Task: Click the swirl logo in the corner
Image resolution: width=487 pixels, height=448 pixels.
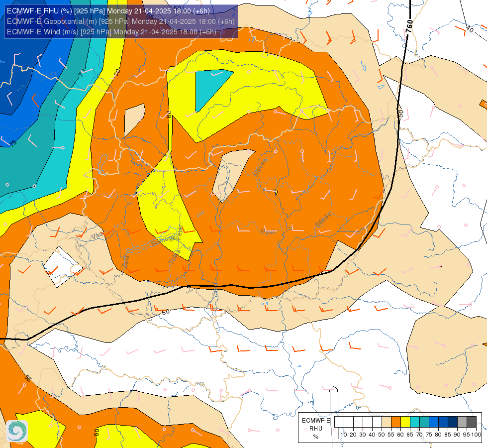Action: click(x=17, y=431)
